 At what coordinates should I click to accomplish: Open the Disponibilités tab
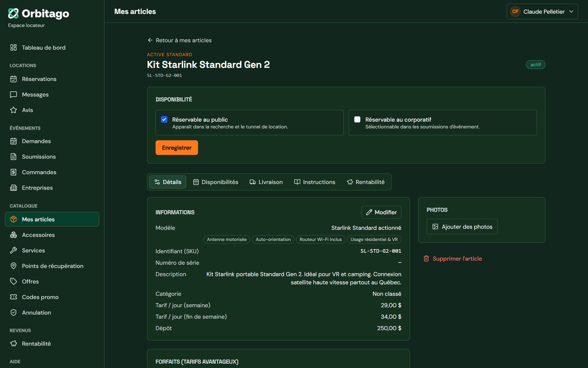216,182
